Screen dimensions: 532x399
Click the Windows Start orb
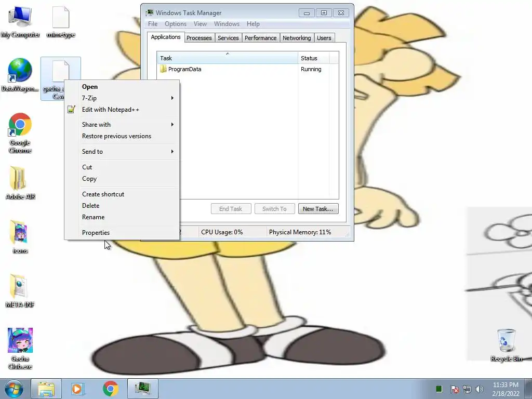click(14, 389)
